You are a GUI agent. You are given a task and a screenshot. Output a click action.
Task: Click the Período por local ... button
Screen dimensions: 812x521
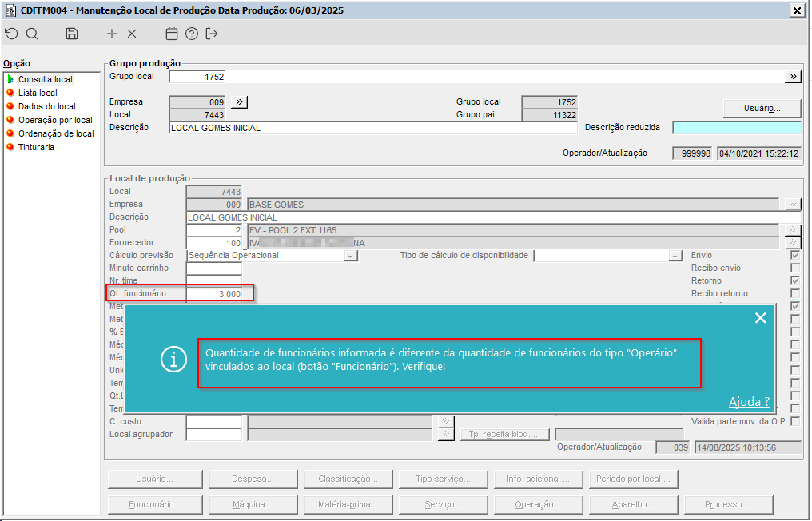[633, 479]
